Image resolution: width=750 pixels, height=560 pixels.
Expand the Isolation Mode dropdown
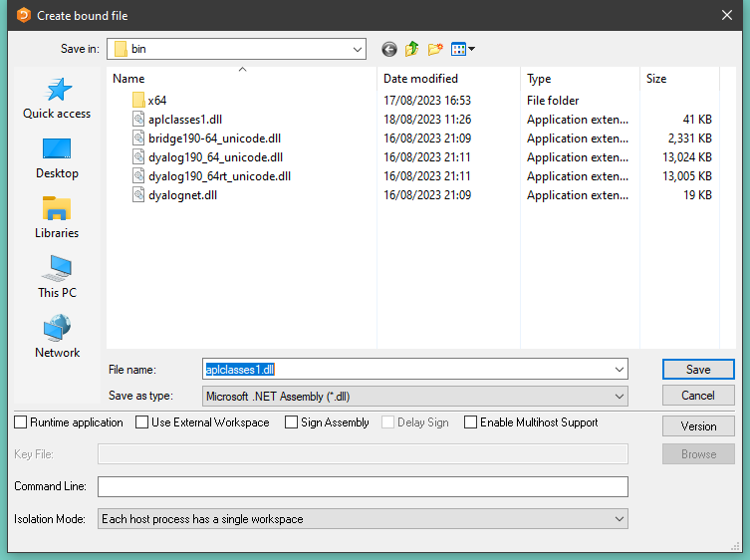[620, 519]
